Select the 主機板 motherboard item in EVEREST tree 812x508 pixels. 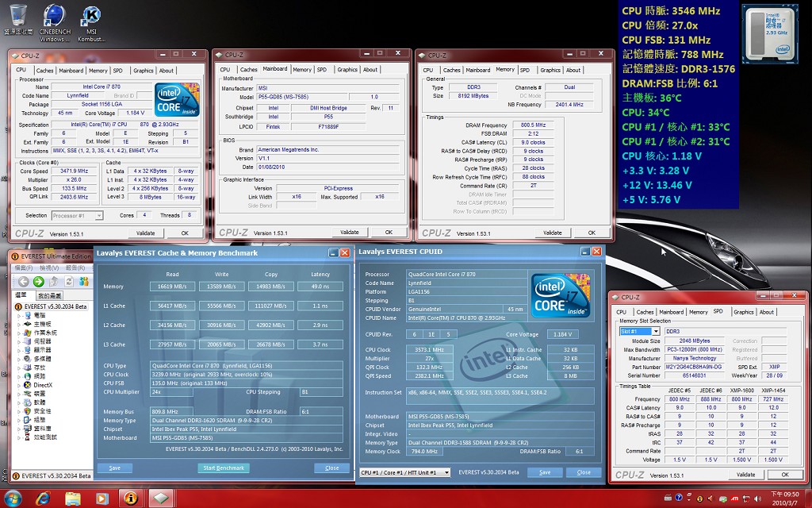[x=37, y=324]
